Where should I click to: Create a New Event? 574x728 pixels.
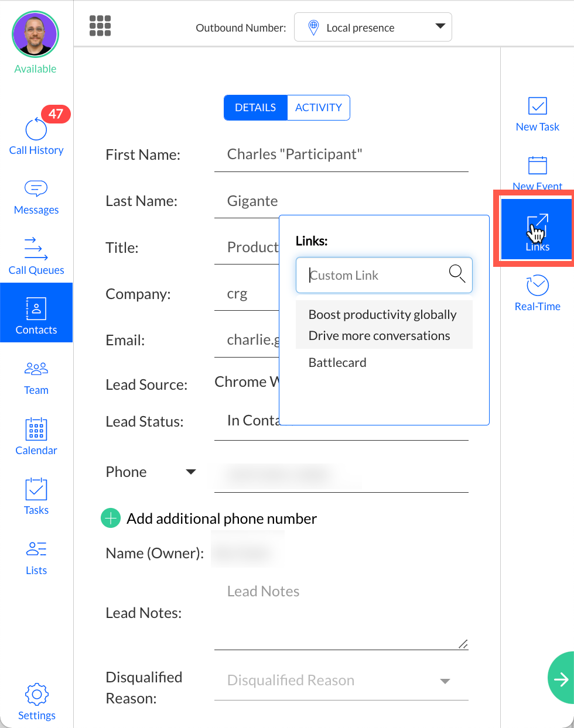(x=538, y=173)
